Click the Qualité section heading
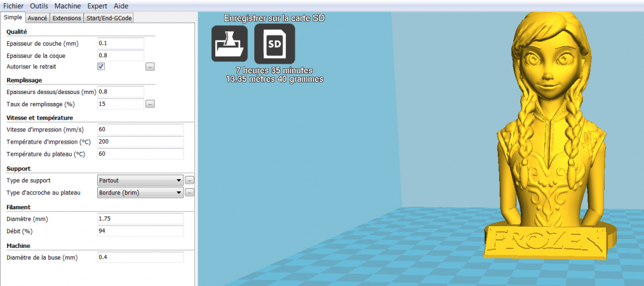The height and width of the screenshot is (286, 644). click(17, 32)
